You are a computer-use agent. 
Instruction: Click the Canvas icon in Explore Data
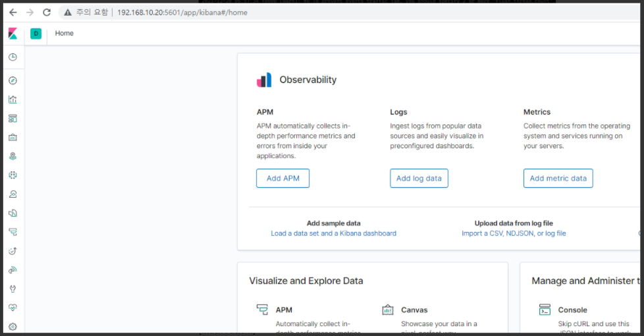click(388, 310)
